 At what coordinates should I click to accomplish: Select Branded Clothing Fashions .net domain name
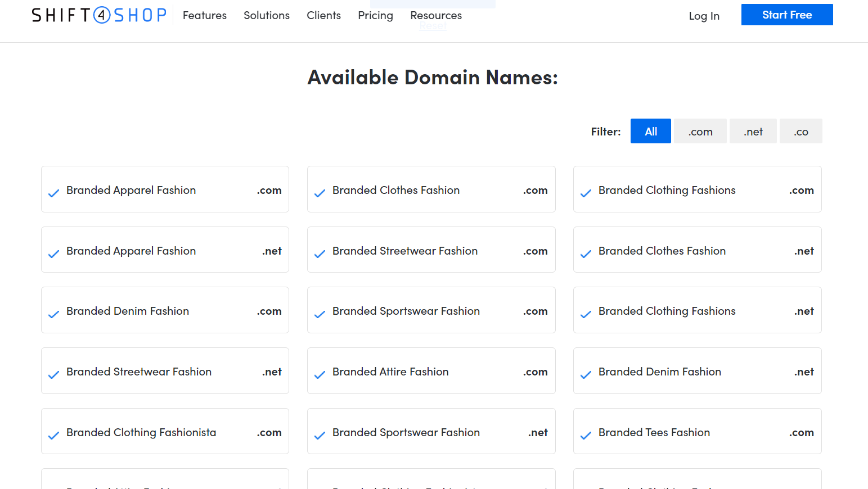tap(698, 310)
